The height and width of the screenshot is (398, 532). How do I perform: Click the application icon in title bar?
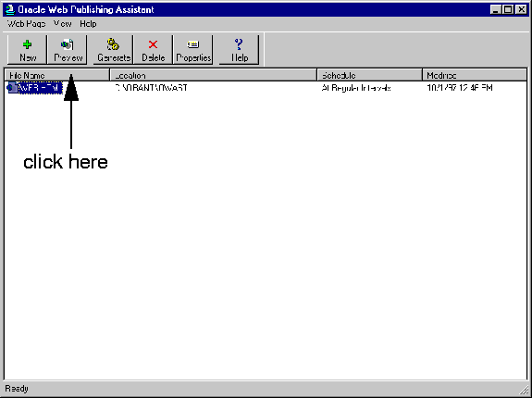[10, 9]
